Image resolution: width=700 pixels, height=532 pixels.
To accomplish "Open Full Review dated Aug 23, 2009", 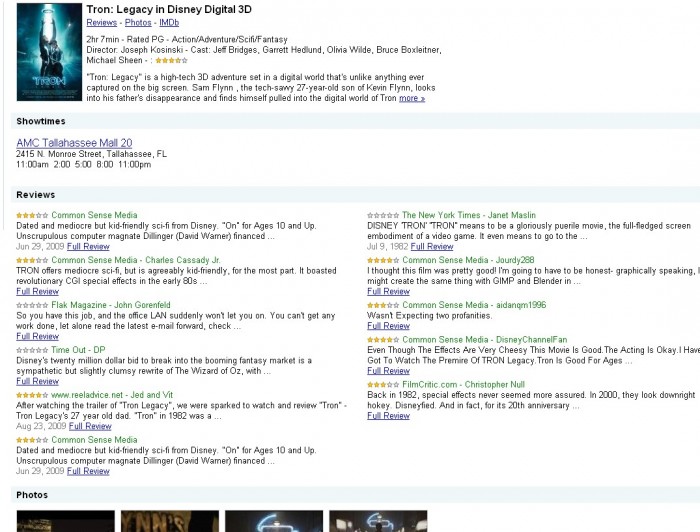I will [89, 426].
